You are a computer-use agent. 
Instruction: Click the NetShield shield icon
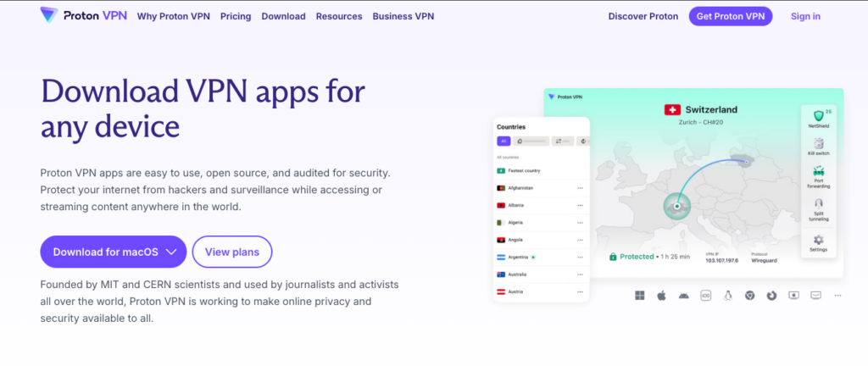818,116
